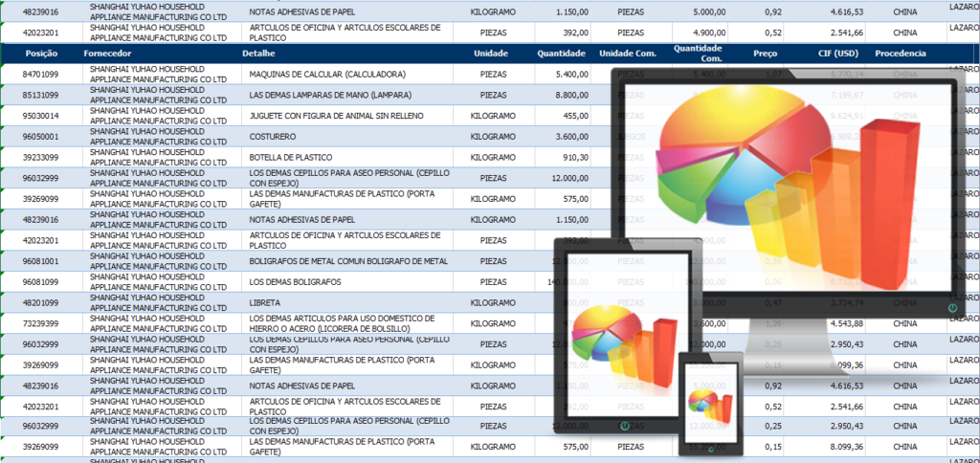Sort by the Posição column header

tap(43, 54)
